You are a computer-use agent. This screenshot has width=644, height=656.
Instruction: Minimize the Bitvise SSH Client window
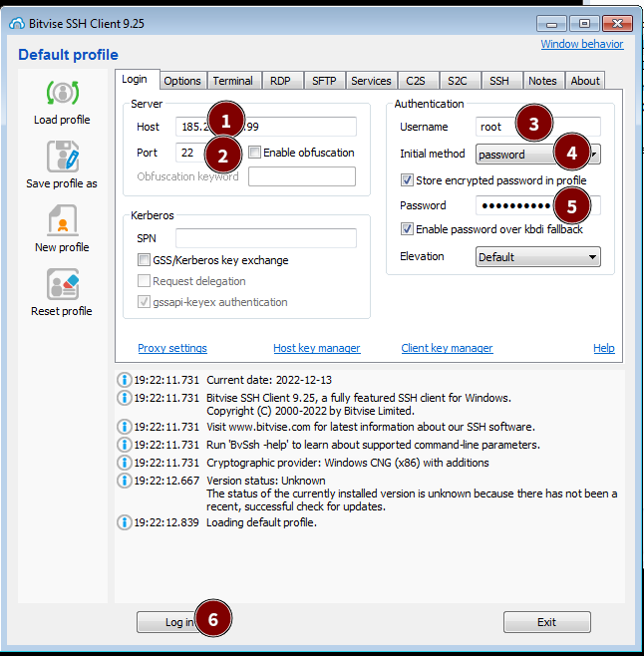click(552, 24)
